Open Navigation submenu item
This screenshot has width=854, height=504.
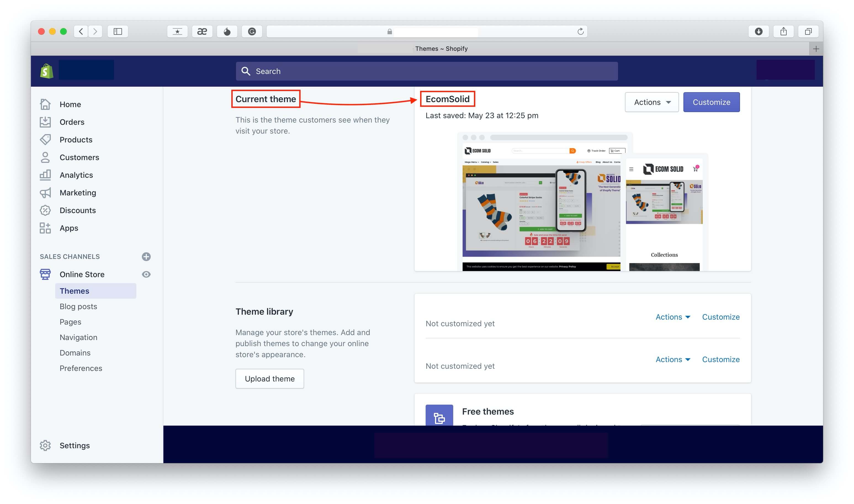[78, 337]
